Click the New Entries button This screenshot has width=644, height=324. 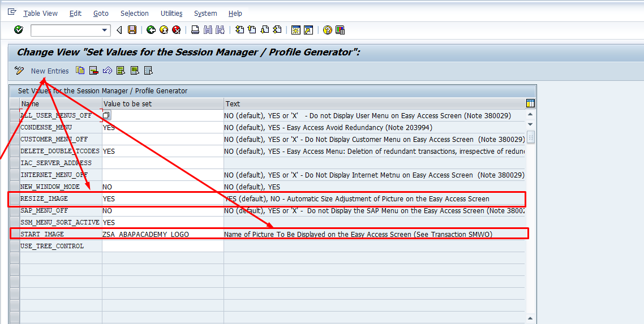coord(50,71)
